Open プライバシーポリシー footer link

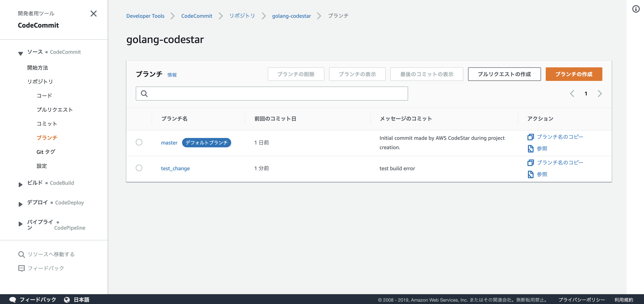(x=582, y=300)
